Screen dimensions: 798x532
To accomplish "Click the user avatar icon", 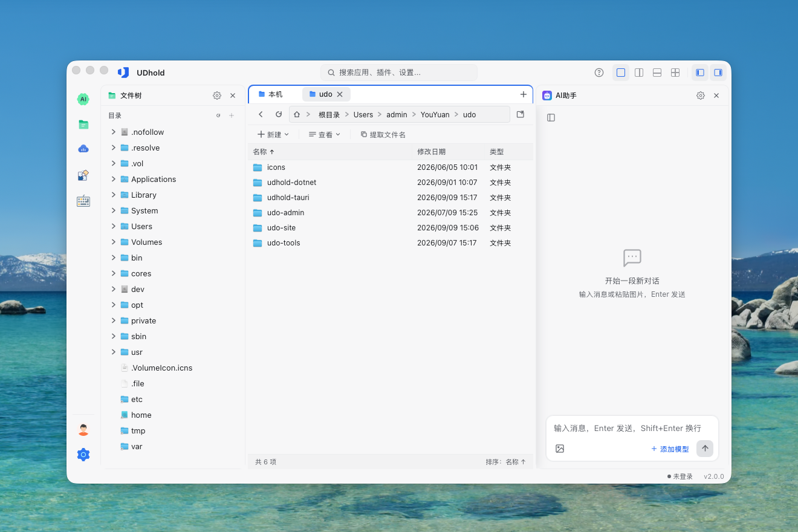I will click(83, 430).
